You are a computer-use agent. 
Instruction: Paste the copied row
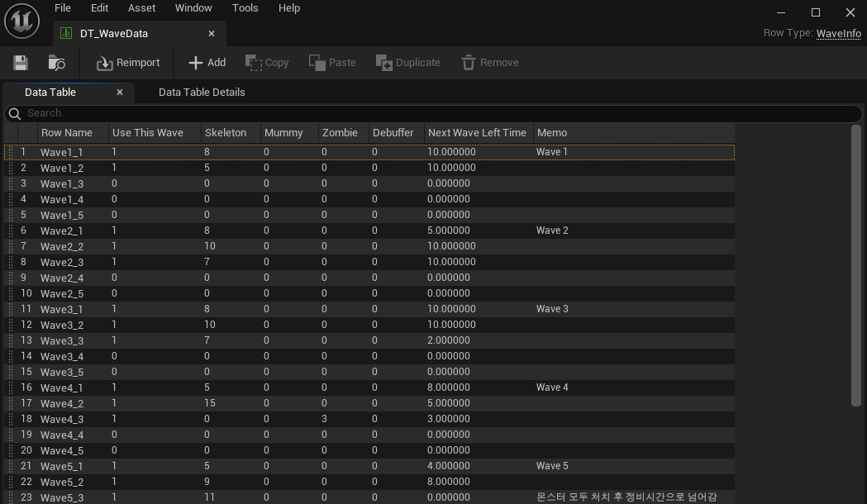332,63
